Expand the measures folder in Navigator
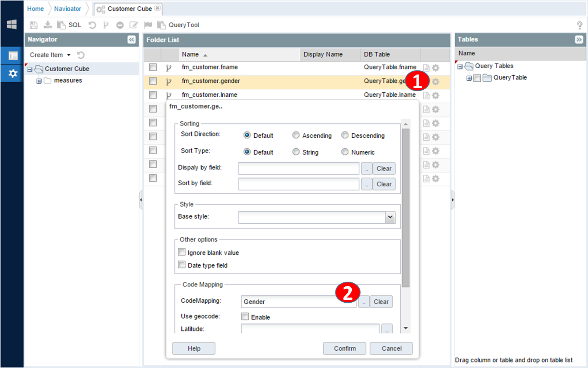 [x=39, y=81]
